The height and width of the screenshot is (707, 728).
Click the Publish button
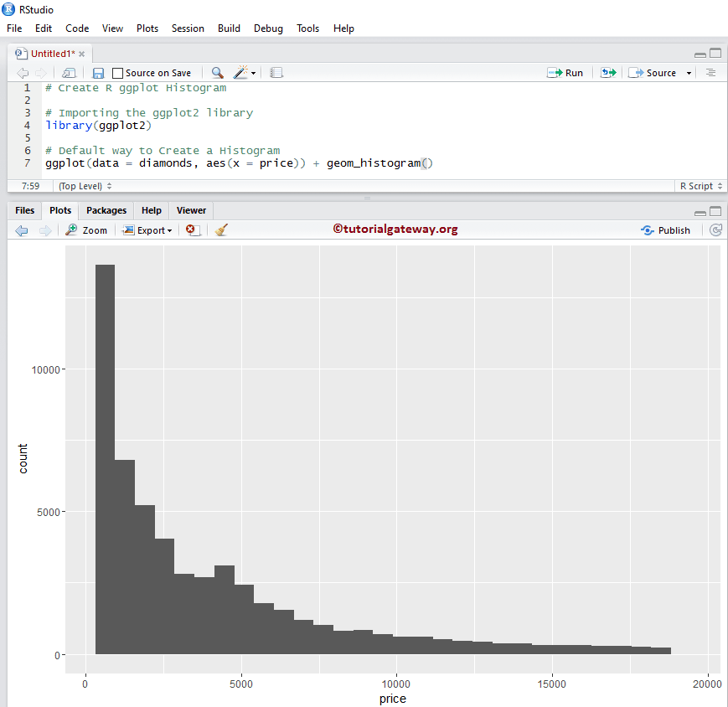pyautogui.click(x=666, y=230)
